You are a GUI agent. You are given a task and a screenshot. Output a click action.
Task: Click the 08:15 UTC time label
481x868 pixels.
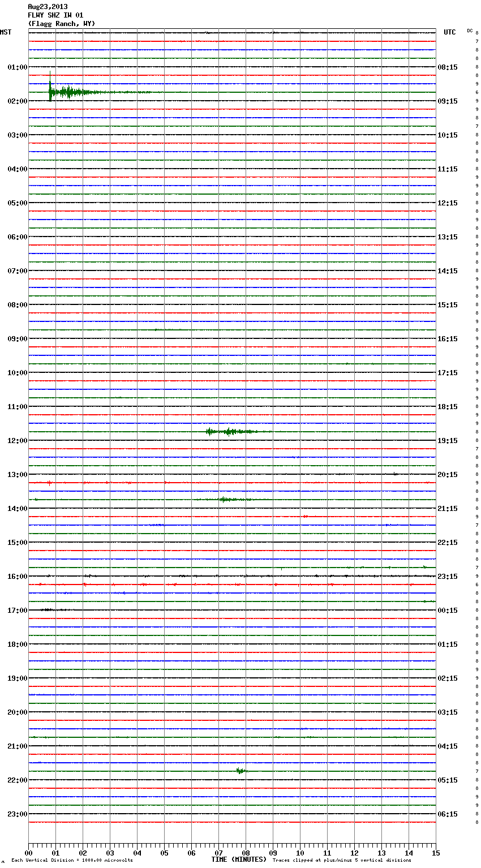[448, 67]
